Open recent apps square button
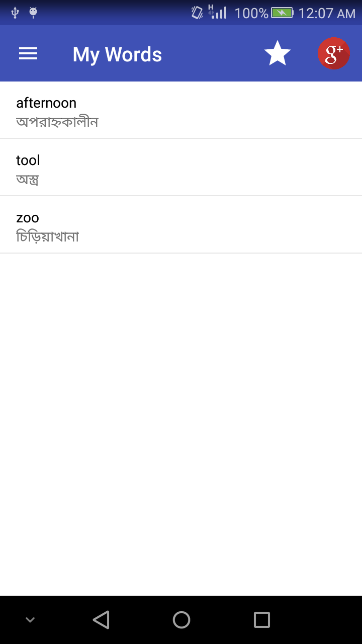This screenshot has width=362, height=644. tap(261, 620)
